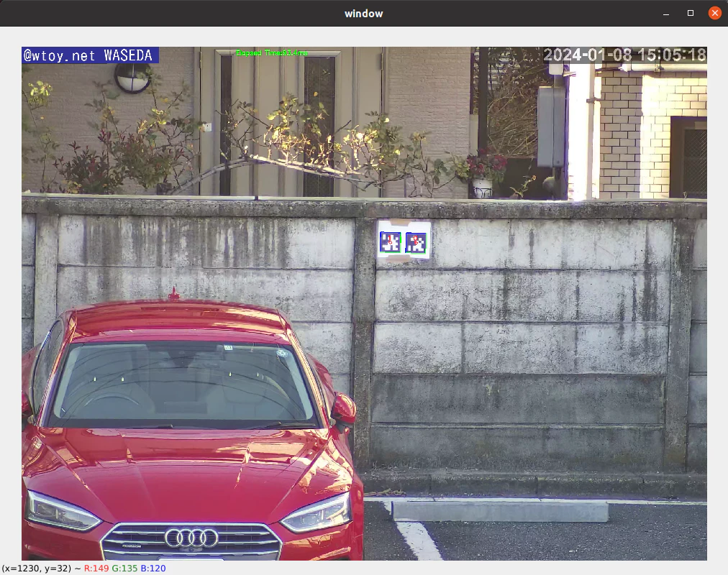Click the left detected marker on the wall
Viewport: 728px width, 575px height.
(390, 241)
